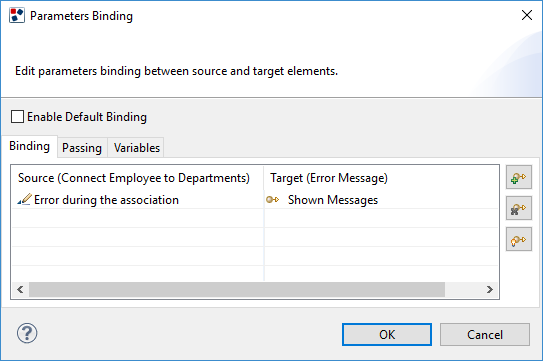Select the Variables tab
The width and height of the screenshot is (543, 361).
pyautogui.click(x=136, y=148)
